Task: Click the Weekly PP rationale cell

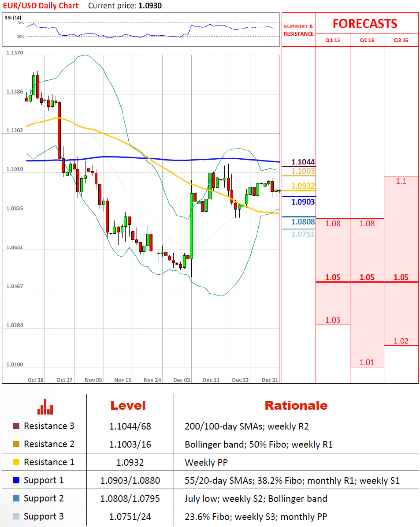Action: click(x=206, y=463)
